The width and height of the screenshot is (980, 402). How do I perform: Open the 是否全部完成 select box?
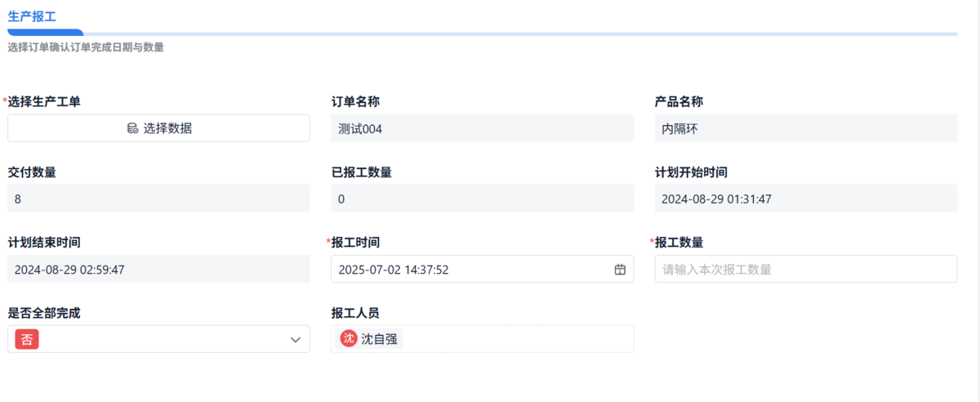158,339
